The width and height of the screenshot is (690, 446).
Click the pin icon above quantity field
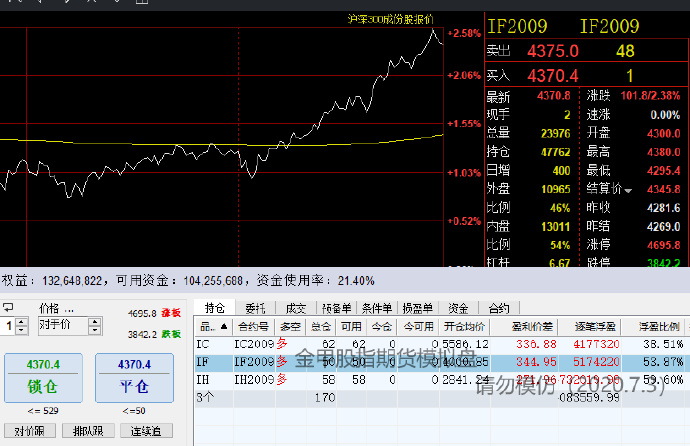click(9, 307)
